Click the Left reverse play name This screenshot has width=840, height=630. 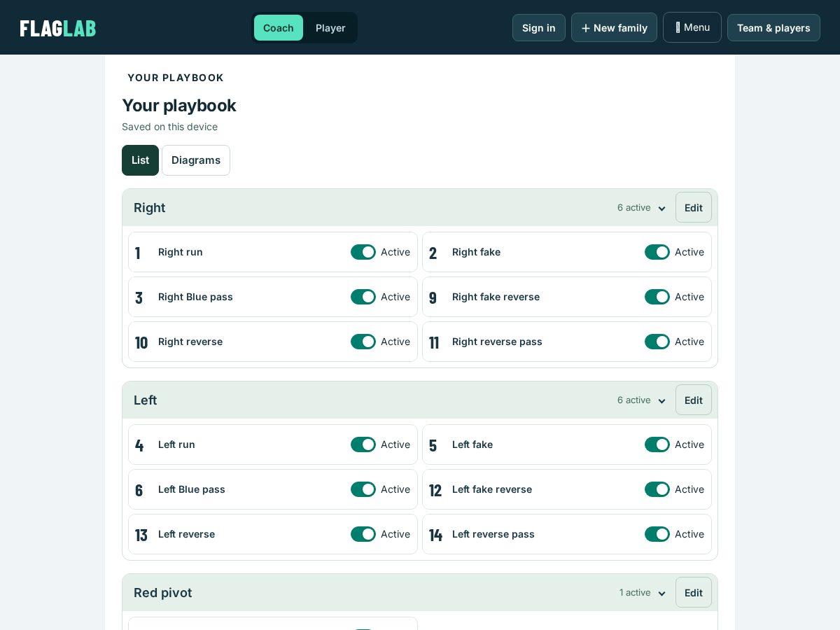pos(186,534)
